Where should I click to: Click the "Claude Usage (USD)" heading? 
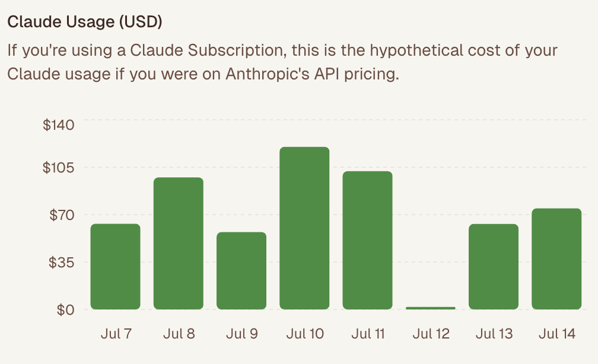[x=84, y=22]
